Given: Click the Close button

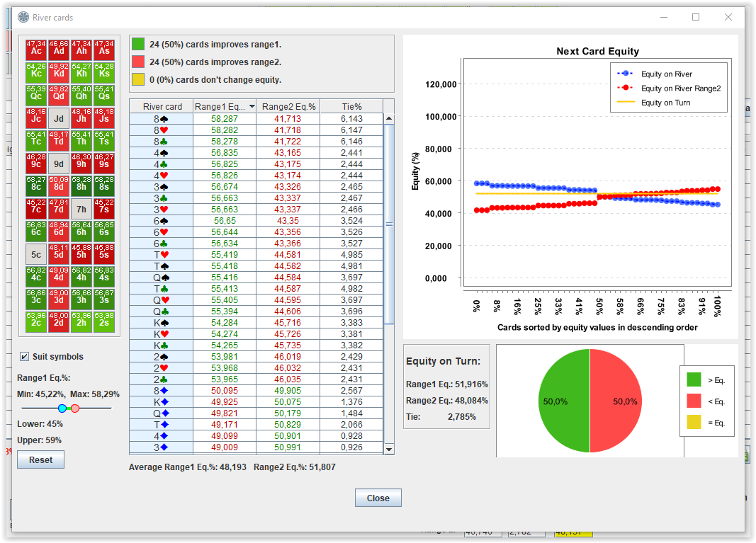Looking at the screenshot, I should point(378,498).
